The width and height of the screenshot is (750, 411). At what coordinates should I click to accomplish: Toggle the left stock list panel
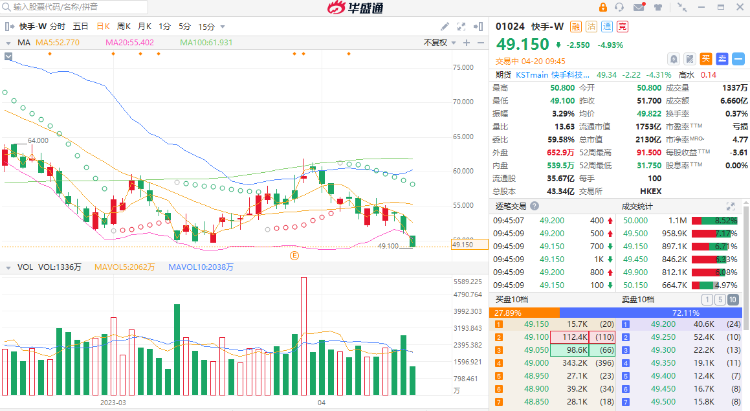point(9,26)
